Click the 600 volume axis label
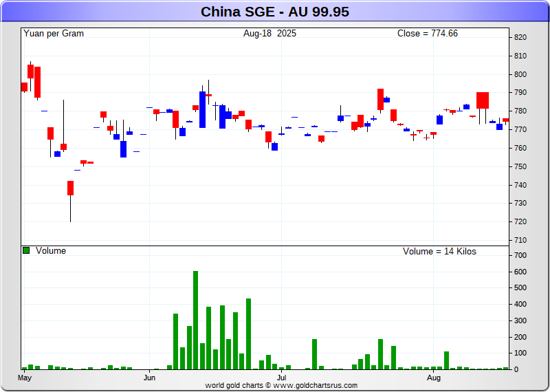Screen dimensions: 550x392 520,272
